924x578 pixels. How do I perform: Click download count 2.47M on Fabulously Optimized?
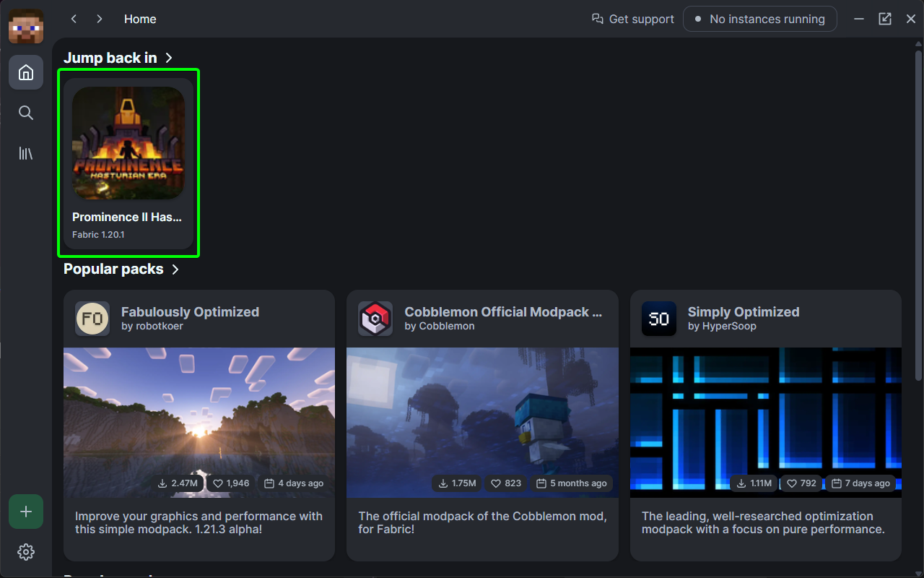click(x=178, y=483)
